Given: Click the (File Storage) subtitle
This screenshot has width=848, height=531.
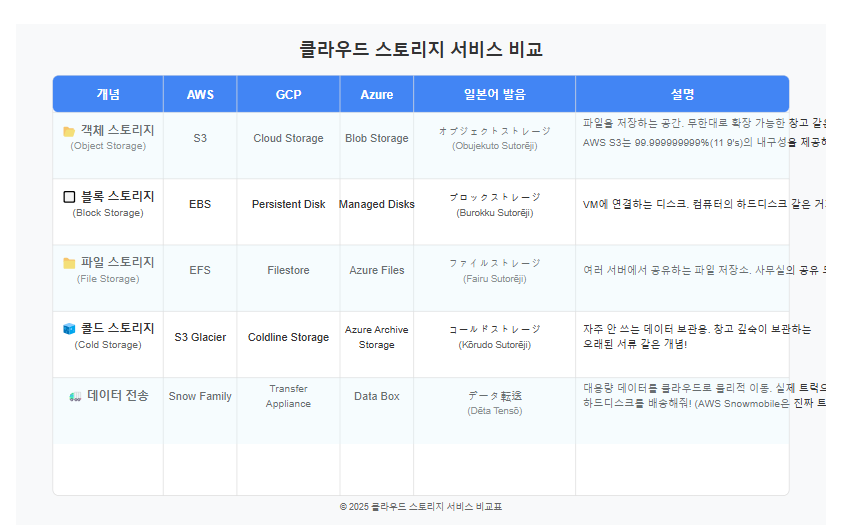Looking at the screenshot, I should (x=108, y=279).
